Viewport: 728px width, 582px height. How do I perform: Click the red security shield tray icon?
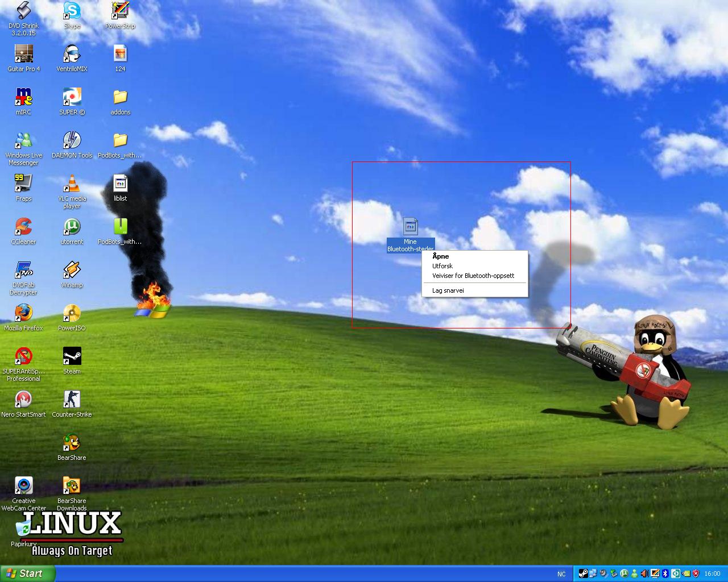coord(696,573)
